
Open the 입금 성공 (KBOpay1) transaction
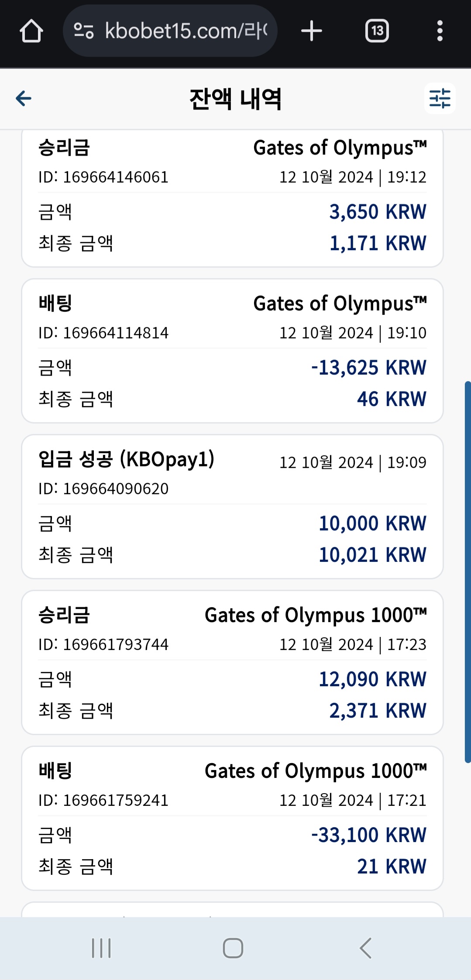click(x=232, y=506)
